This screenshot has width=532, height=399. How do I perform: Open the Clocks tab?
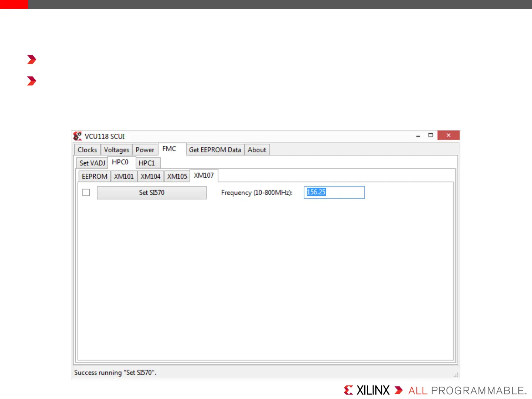point(87,150)
